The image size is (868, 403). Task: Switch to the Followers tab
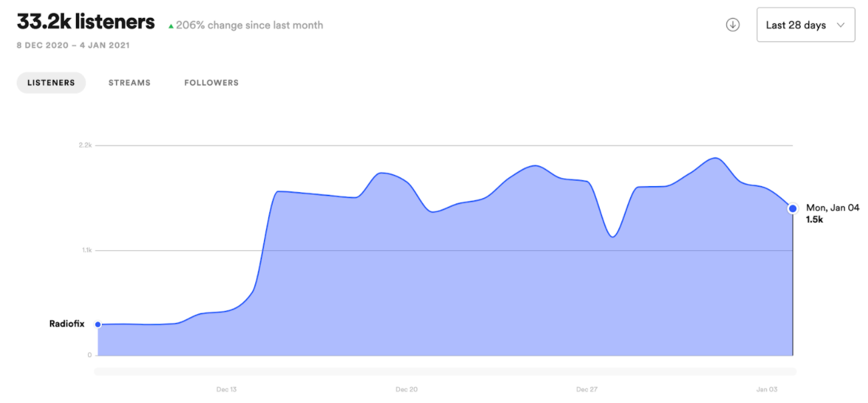point(211,83)
